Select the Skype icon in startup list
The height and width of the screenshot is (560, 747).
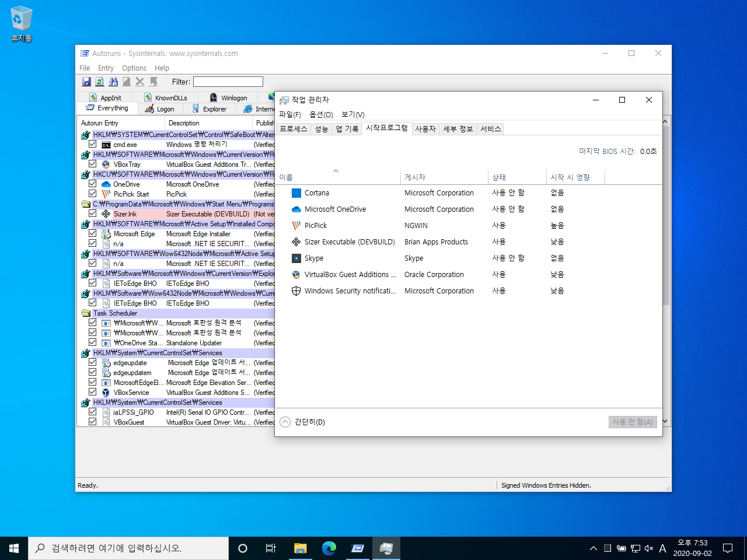(296, 258)
